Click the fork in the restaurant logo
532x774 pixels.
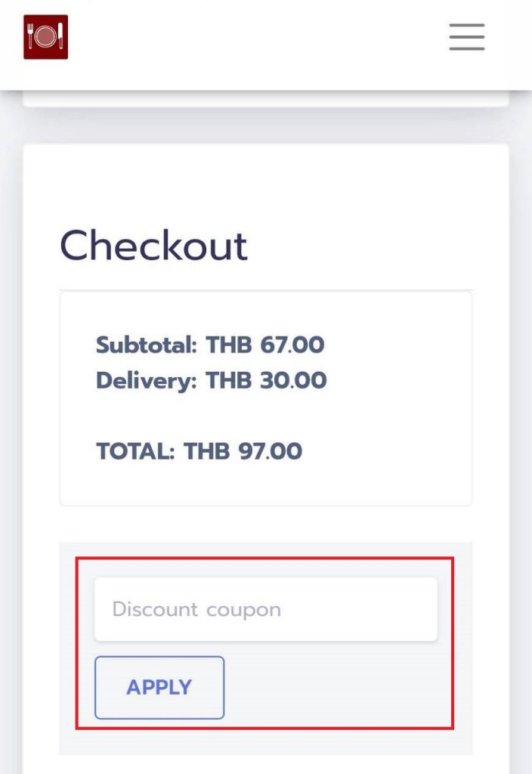click(30, 36)
